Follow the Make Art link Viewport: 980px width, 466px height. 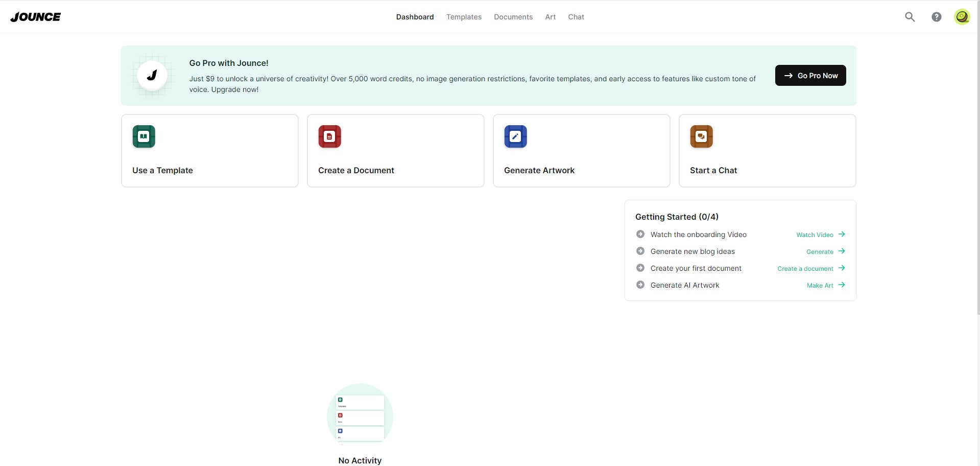826,285
